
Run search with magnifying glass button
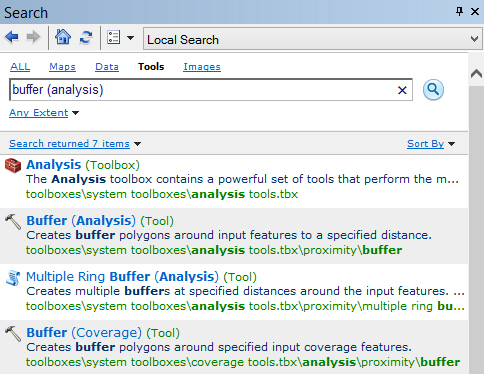point(433,89)
